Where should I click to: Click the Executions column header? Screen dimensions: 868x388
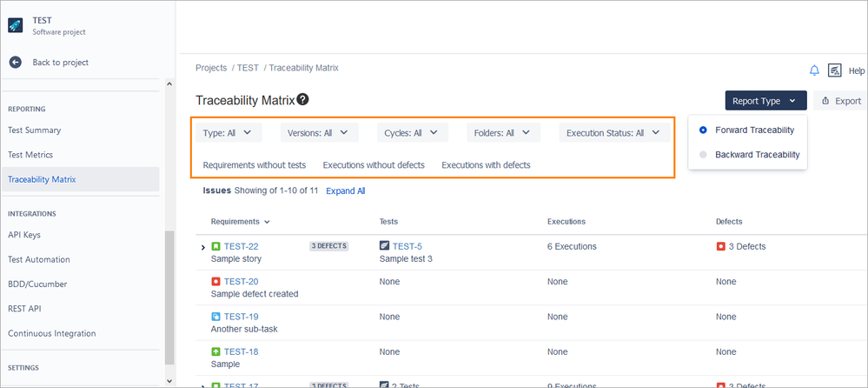point(567,221)
